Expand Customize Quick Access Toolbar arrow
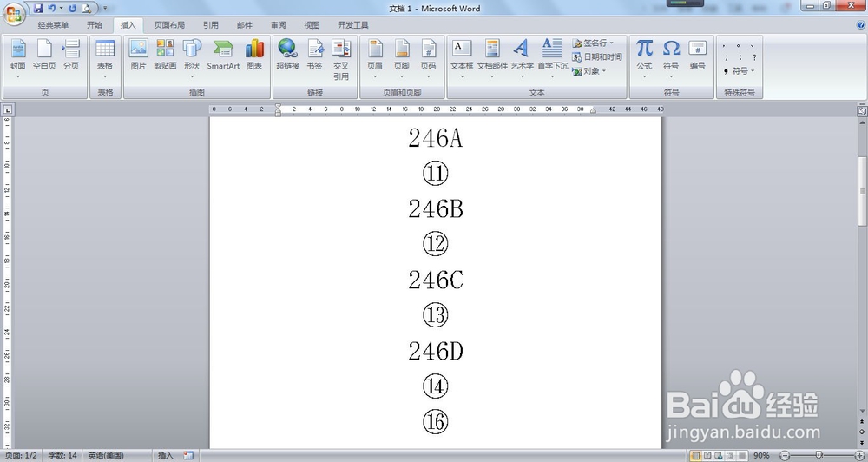The height and width of the screenshot is (462, 868). point(106,9)
